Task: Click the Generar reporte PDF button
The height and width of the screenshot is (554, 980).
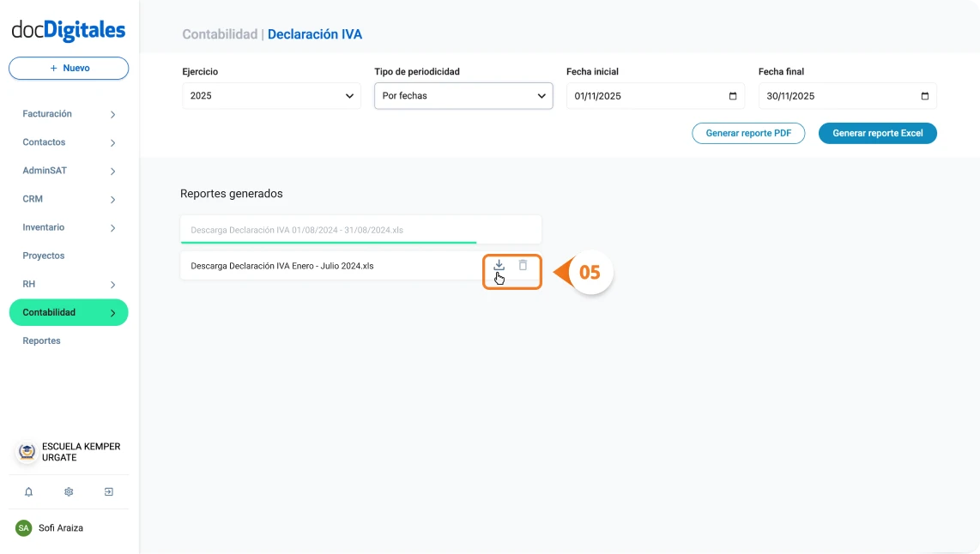Action: [x=748, y=133]
